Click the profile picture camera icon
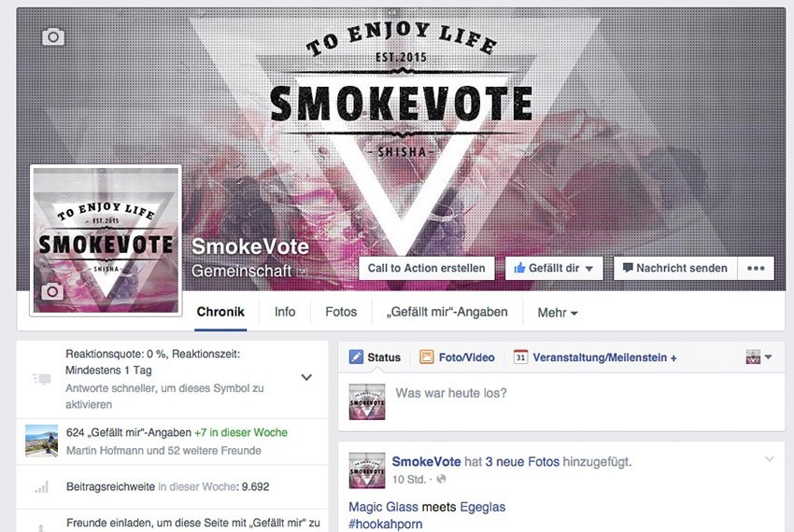 coord(52,291)
